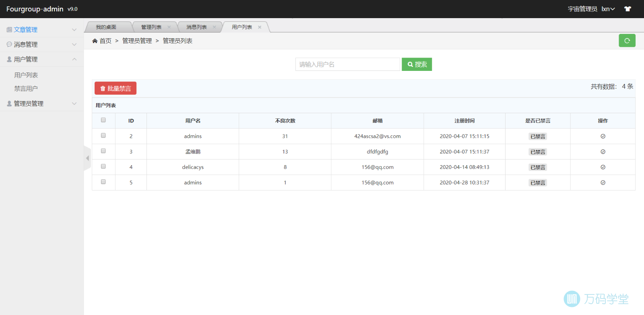Click the unmute circle icon for ID 5
This screenshot has height=315, width=644.
[x=603, y=182]
